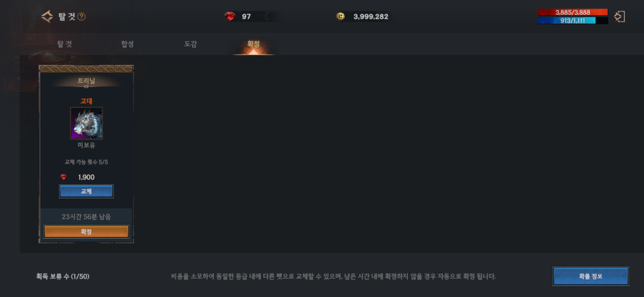Click the blue 교체 button

pos(86,191)
